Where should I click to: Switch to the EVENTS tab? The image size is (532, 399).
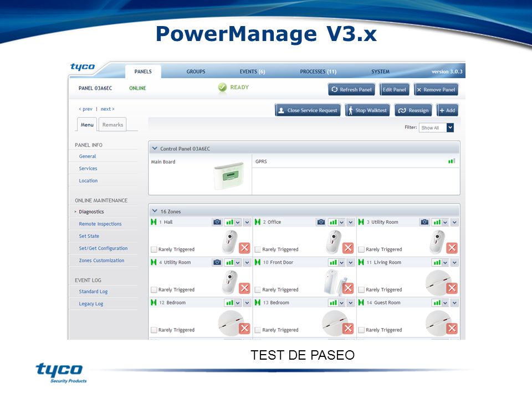pos(252,71)
